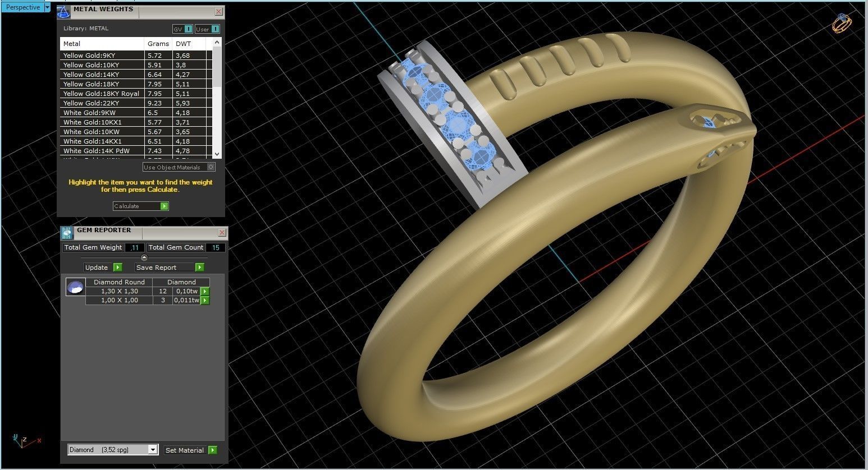Select the 1,00 X 1,00 diamond row
868x470 pixels.
[143, 300]
